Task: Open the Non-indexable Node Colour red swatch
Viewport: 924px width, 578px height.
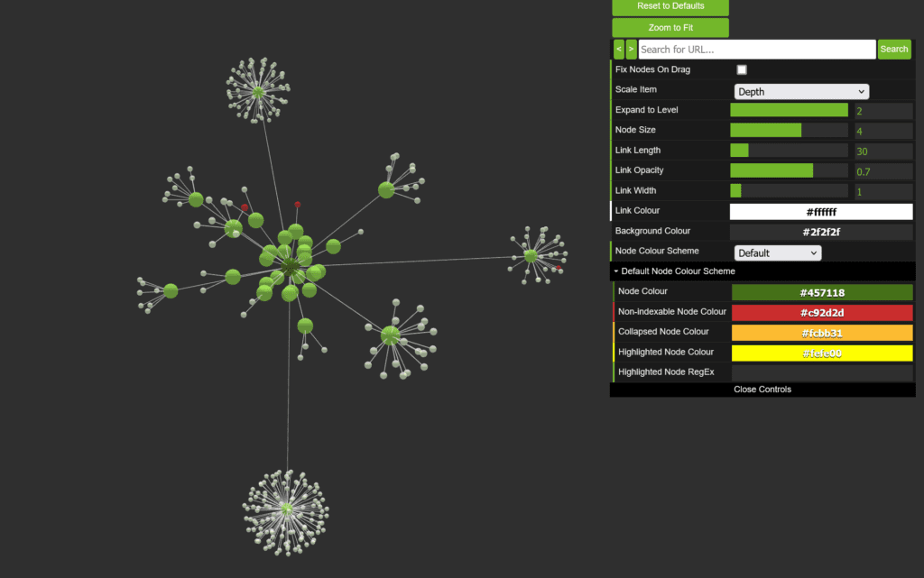Action: 821,313
